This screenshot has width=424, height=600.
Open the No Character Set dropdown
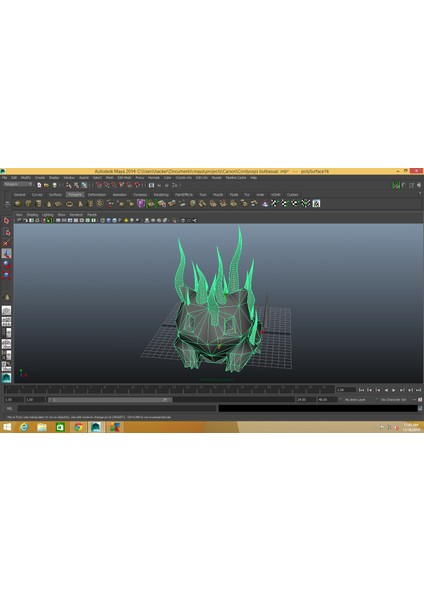pyautogui.click(x=393, y=399)
